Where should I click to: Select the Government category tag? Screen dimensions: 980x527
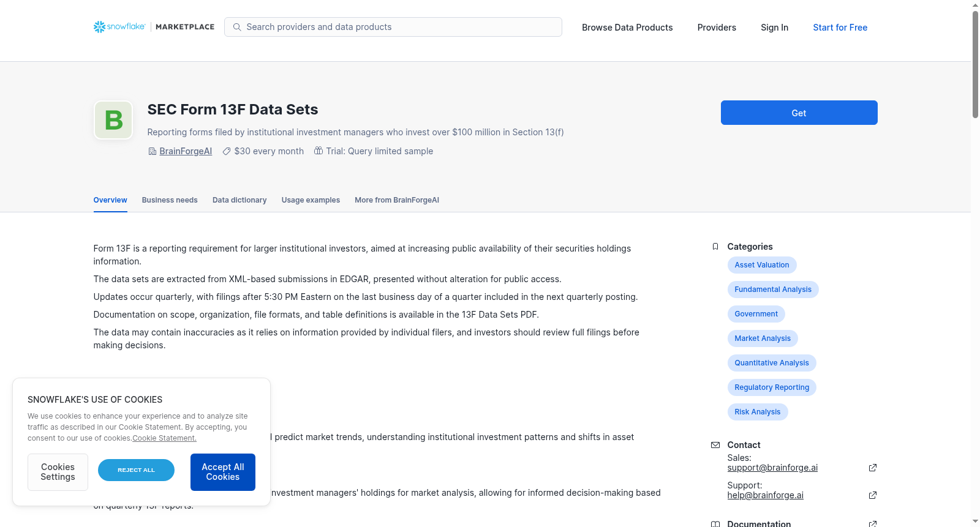(756, 314)
